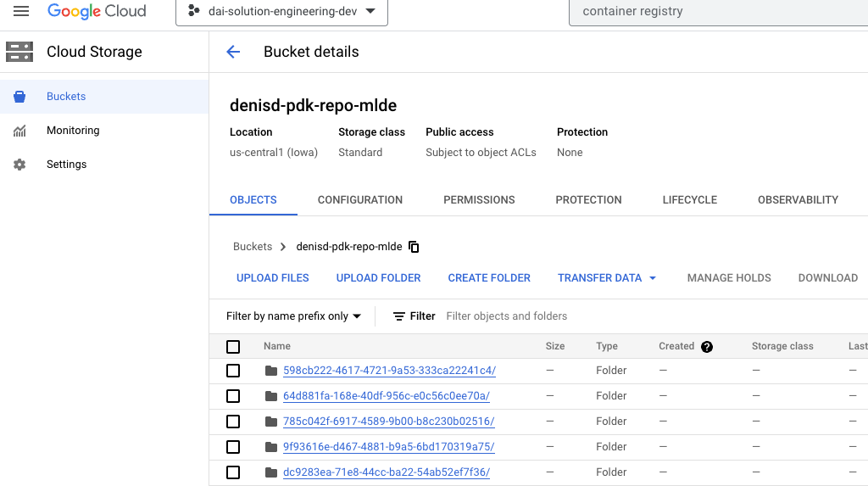Copy bucket name with the clipboard icon
Screen dimensions: 868x486
pyautogui.click(x=414, y=247)
